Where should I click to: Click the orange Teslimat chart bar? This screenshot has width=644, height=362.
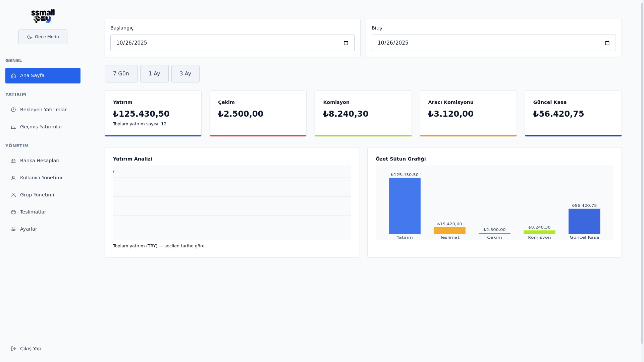tap(449, 231)
